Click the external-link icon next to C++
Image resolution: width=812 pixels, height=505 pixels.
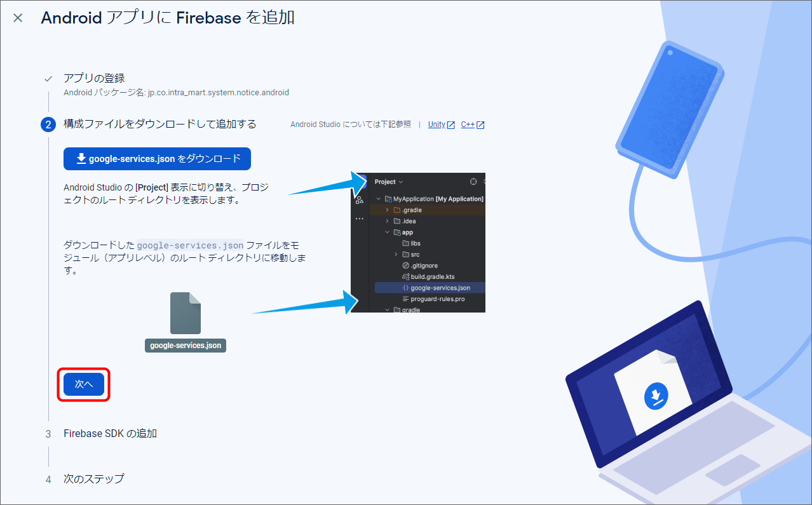(480, 125)
